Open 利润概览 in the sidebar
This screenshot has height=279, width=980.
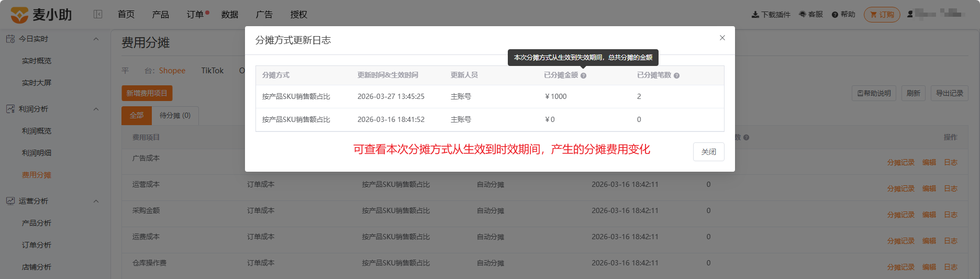37,131
